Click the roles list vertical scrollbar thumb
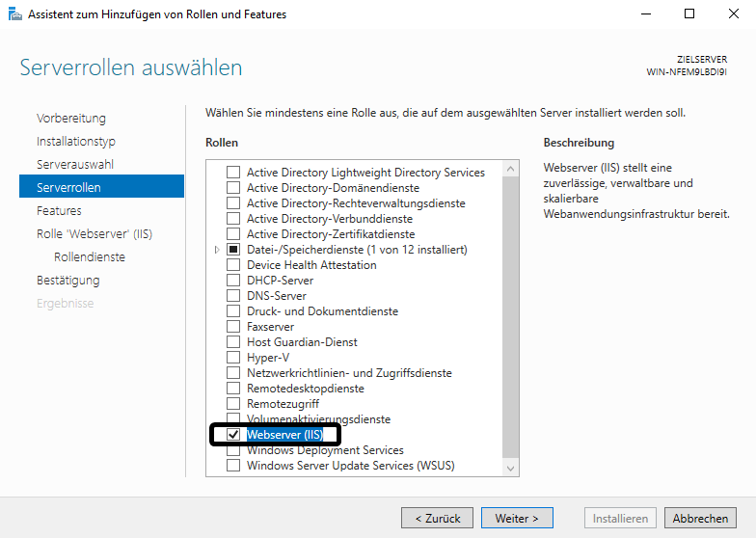Screen dimensions: 756x538 pyautogui.click(x=511, y=317)
